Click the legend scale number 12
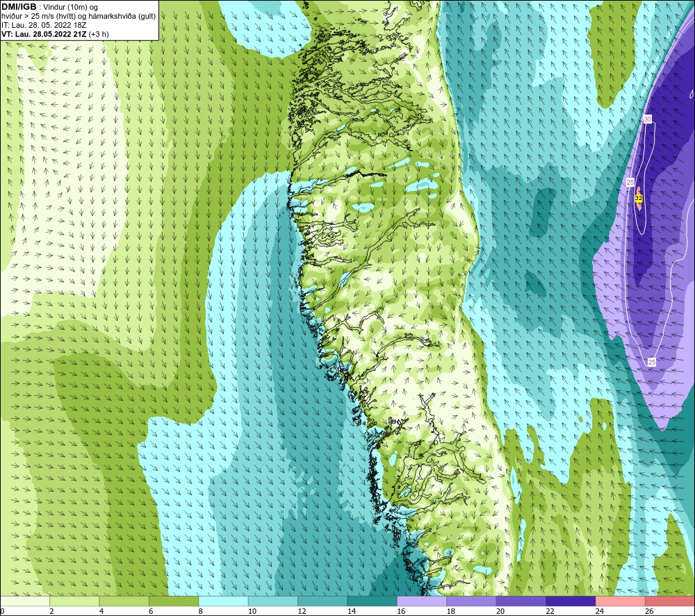This screenshot has height=616, width=695. 302,611
